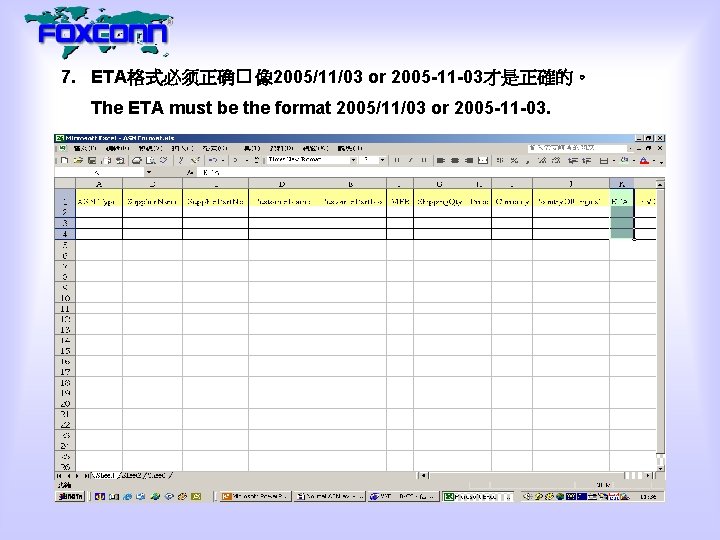The height and width of the screenshot is (540, 720).
Task: Open the Name Box dropdown arrow
Action: pos(149,172)
